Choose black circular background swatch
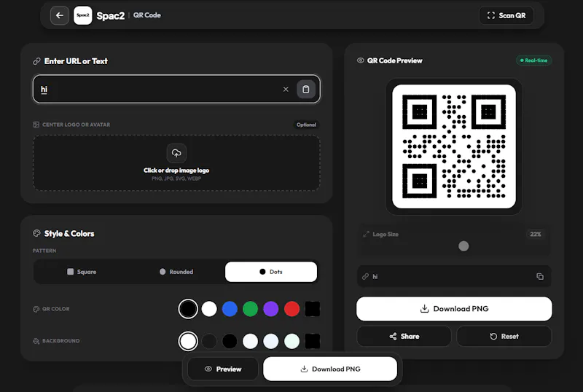Viewport: 583px width, 392px height. point(230,341)
